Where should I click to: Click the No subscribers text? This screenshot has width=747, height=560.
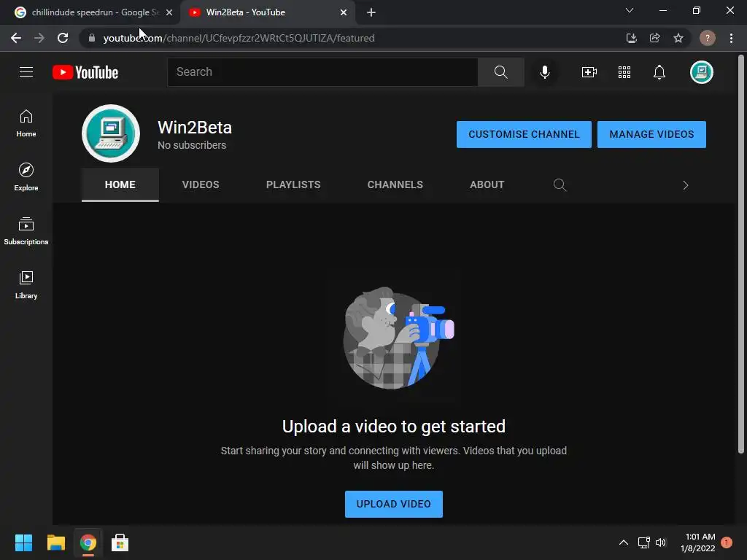(192, 145)
